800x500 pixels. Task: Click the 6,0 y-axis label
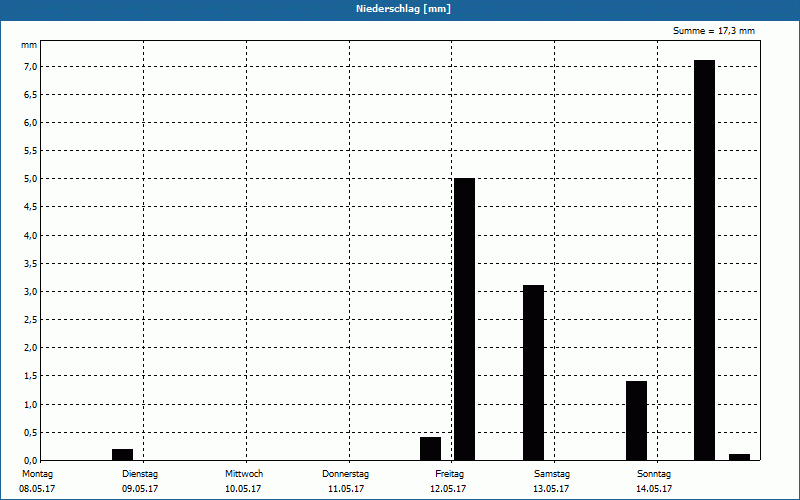click(x=31, y=122)
